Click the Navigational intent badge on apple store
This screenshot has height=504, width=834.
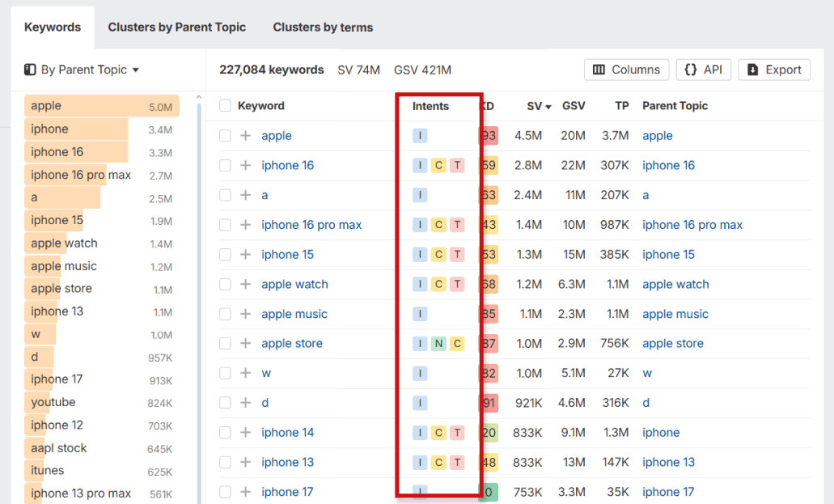[438, 343]
